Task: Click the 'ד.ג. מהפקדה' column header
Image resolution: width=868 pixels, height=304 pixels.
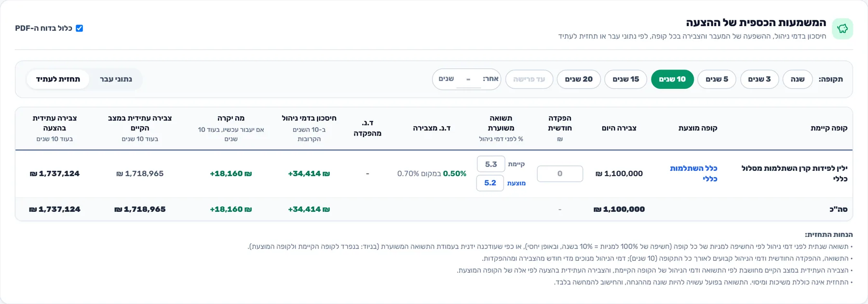Action: coord(367,128)
